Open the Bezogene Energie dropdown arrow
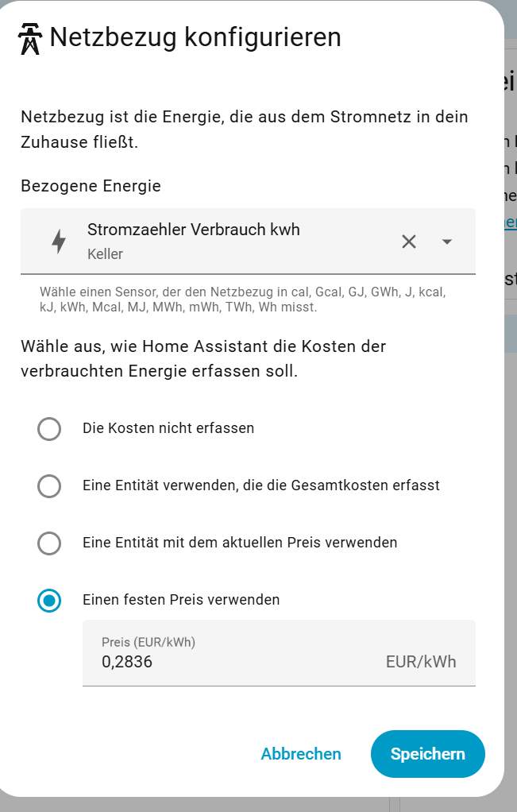Screen dimensions: 517x812 (x=447, y=242)
